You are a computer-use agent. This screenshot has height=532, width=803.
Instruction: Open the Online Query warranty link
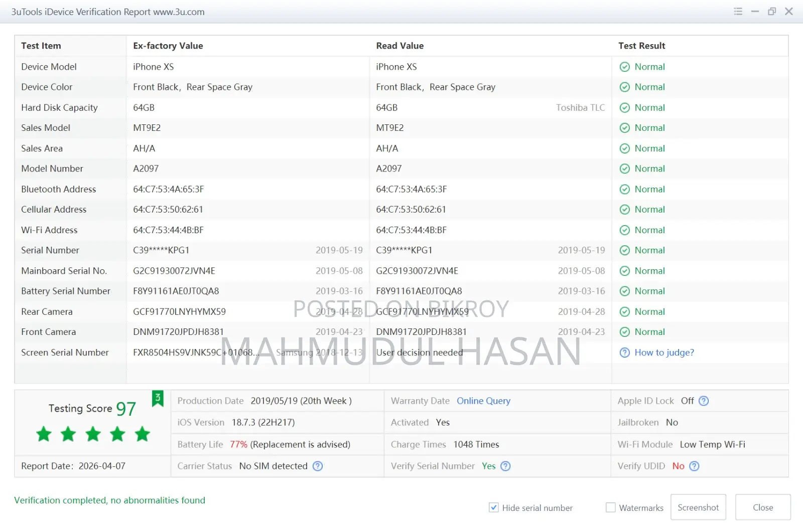coord(483,401)
